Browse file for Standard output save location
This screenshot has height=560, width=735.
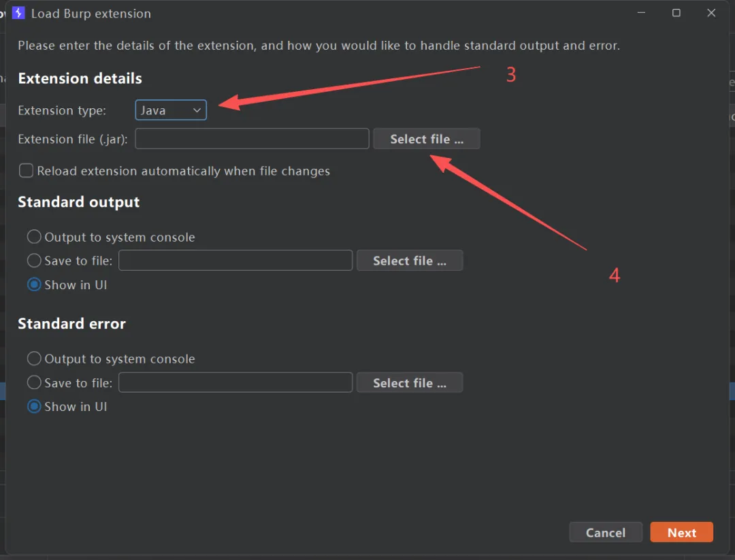pyautogui.click(x=410, y=261)
